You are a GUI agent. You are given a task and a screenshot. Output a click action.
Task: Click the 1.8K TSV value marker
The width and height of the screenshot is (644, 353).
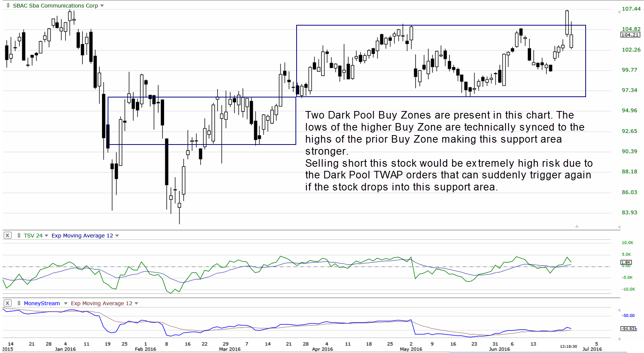point(626,262)
